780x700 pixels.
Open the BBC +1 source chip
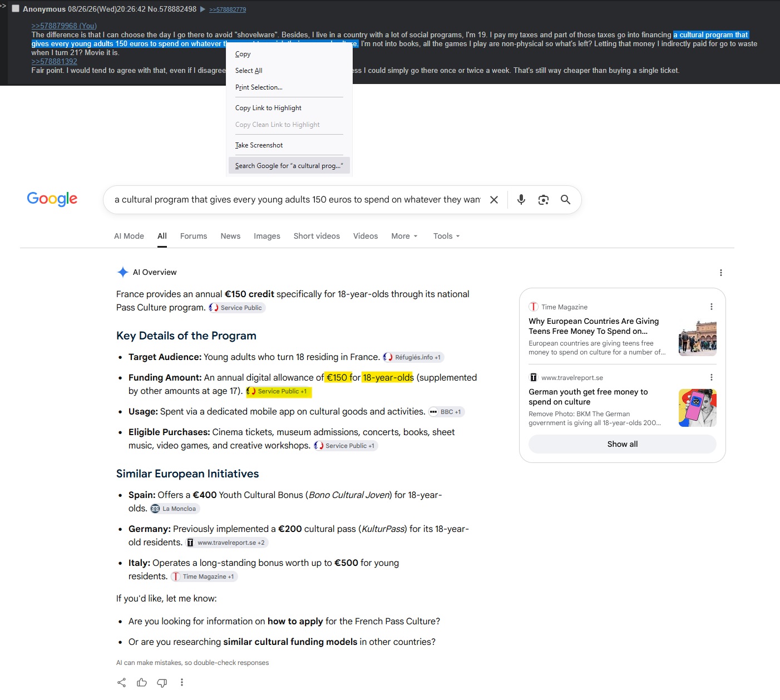(x=446, y=412)
